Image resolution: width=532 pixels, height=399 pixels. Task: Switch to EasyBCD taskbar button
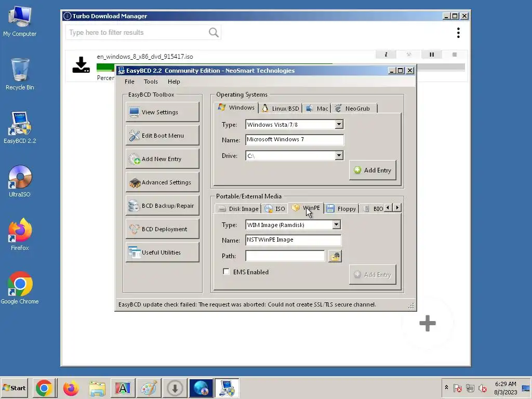[227, 388]
